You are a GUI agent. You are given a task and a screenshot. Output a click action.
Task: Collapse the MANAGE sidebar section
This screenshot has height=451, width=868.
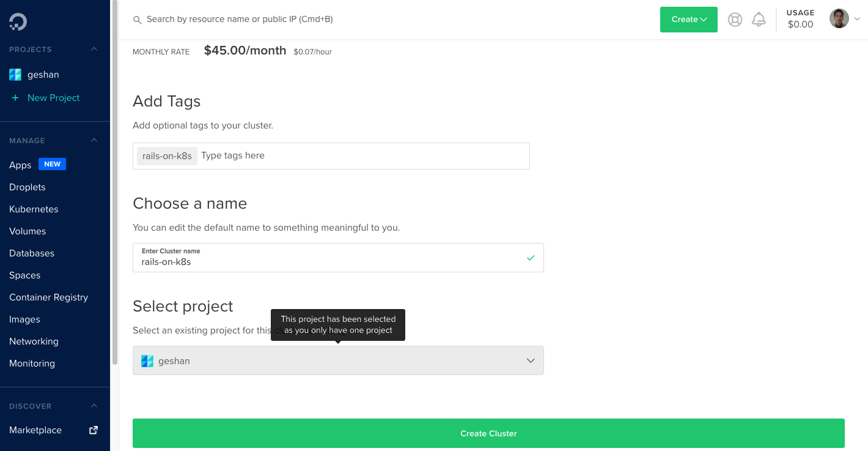(94, 140)
